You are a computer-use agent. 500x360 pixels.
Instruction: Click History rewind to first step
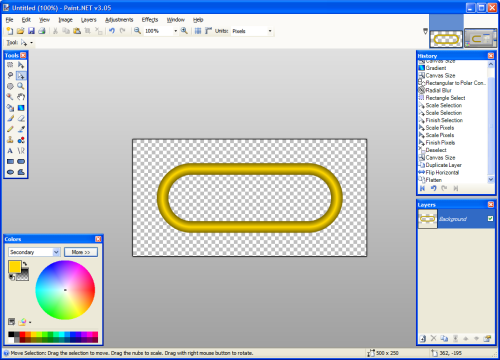click(x=422, y=188)
